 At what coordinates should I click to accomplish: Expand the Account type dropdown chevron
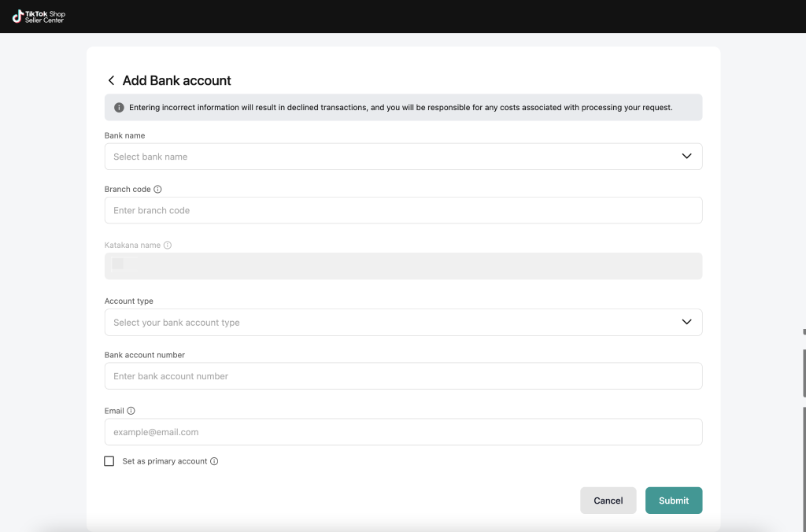686,323
